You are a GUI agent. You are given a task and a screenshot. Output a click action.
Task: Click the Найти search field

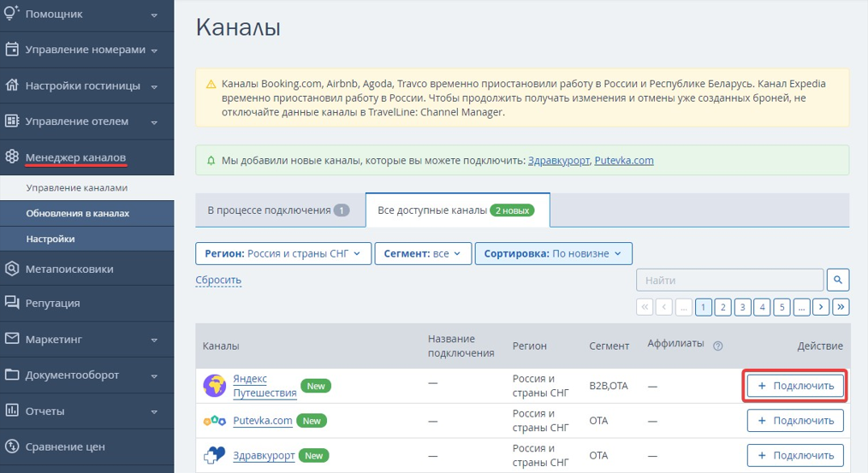[729, 280]
